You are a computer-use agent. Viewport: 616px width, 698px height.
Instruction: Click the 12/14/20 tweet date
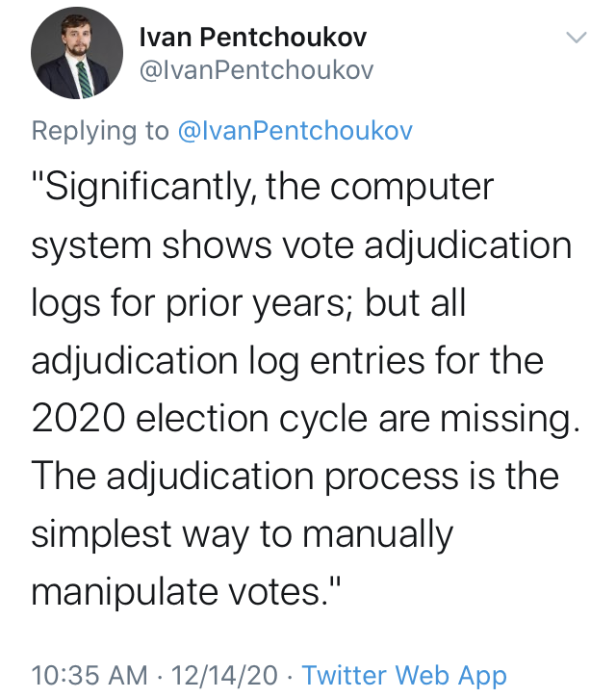tap(224, 675)
